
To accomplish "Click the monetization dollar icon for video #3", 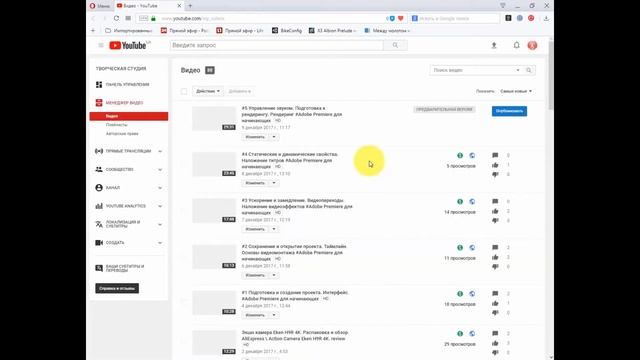I will pyautogui.click(x=460, y=202).
